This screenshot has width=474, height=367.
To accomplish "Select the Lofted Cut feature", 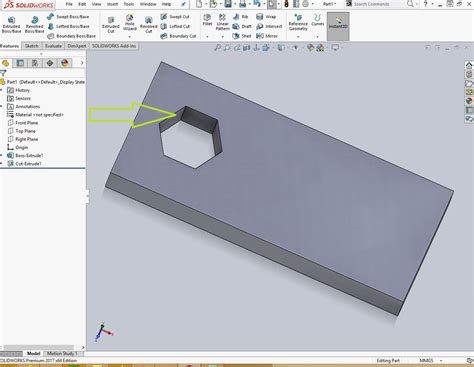I will (175, 26).
